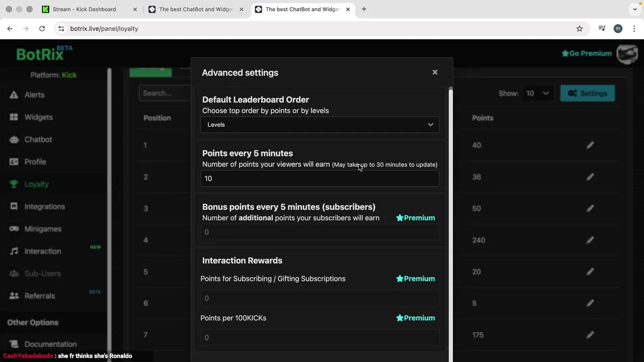This screenshot has height=362, width=644.
Task: Open the Default Leaderboard Order dropdown
Action: click(x=319, y=125)
